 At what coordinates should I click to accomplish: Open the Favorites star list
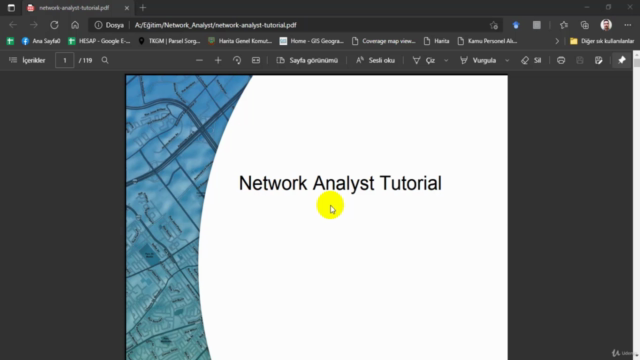click(564, 25)
